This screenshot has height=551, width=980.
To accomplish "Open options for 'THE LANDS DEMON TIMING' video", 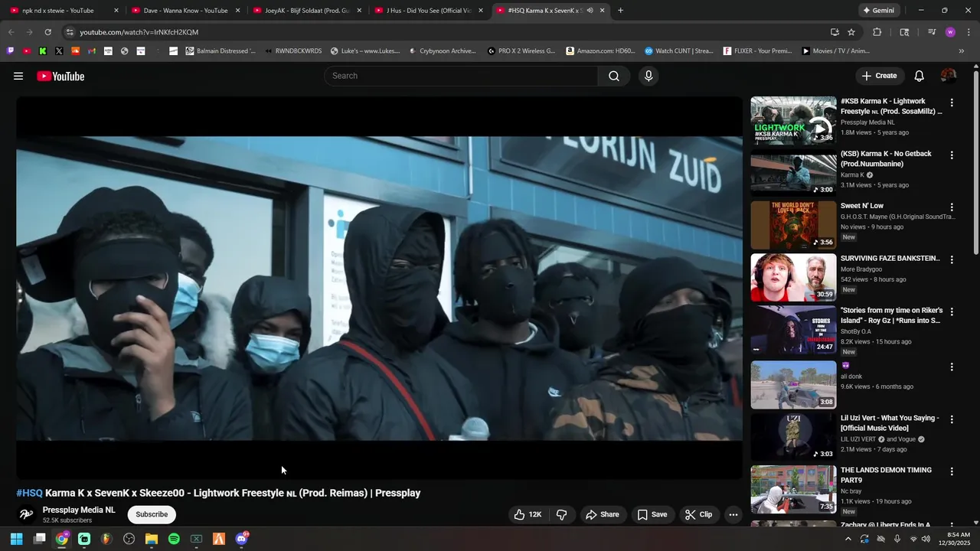I will 952,472.
